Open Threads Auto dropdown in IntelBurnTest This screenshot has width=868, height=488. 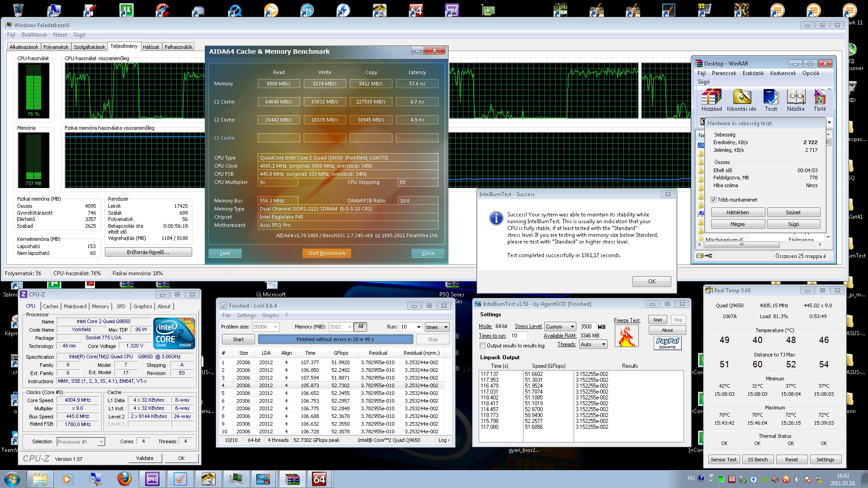tap(593, 344)
